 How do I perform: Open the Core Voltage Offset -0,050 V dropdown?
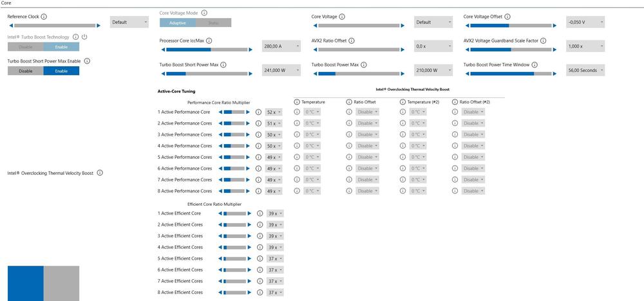(585, 22)
